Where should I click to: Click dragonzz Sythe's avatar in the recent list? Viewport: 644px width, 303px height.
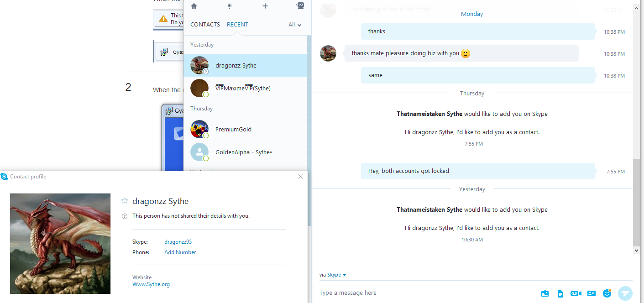pos(199,65)
